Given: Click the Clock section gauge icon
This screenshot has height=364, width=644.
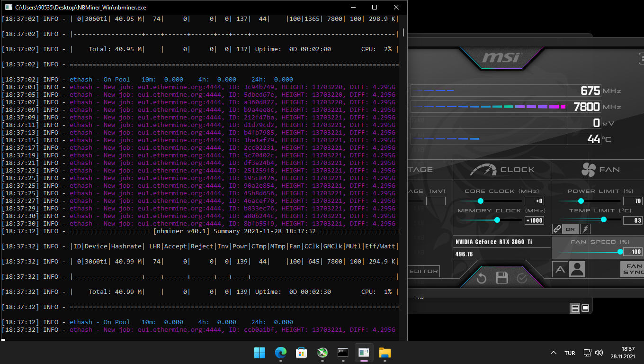Looking at the screenshot, I should (483, 170).
